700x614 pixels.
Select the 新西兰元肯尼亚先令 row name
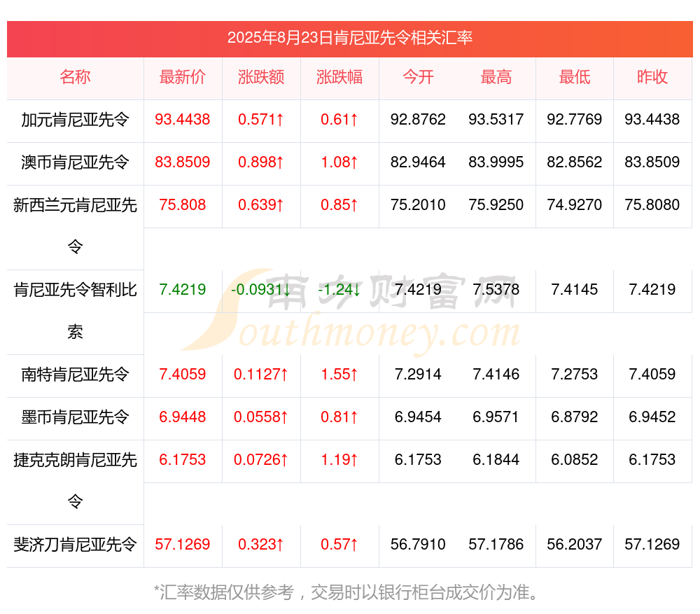[75, 225]
